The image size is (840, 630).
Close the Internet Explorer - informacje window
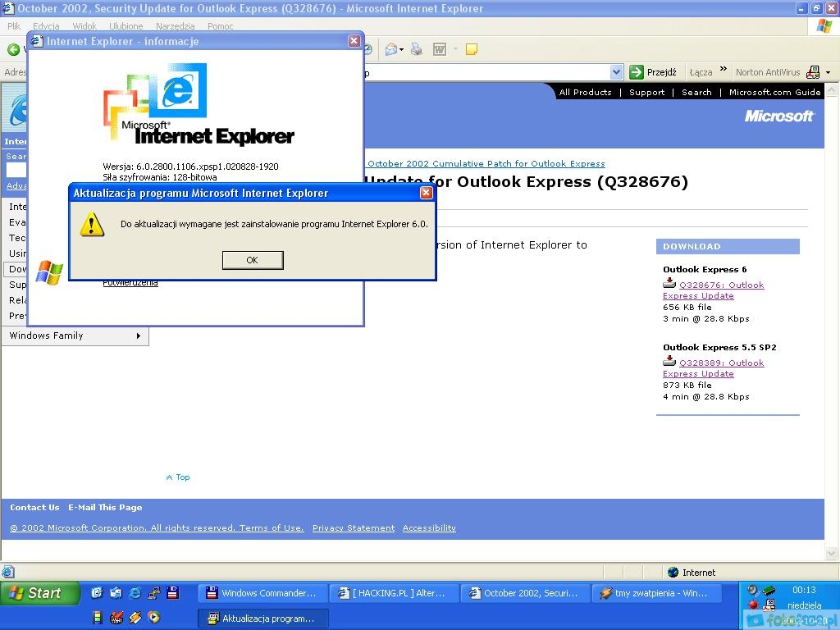tap(354, 41)
